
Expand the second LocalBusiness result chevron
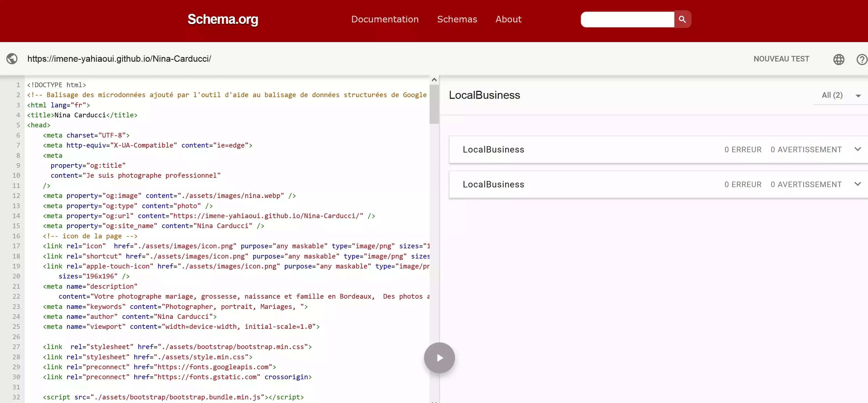pyautogui.click(x=857, y=184)
